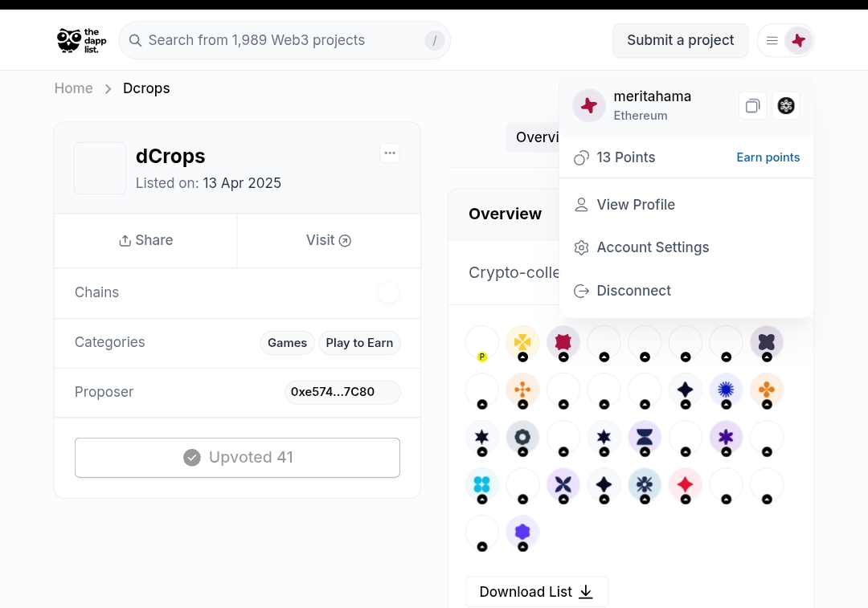Click the blue starburst upvoter avatar
The height and width of the screenshot is (608, 868).
[726, 390]
